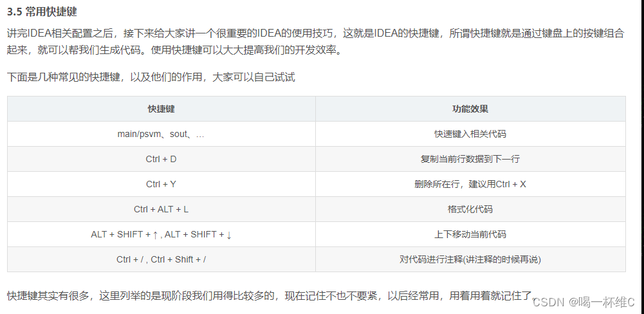
Task: Click the "Ctrl + / , Ctrl + Shift + /" cell
Action: click(x=161, y=259)
